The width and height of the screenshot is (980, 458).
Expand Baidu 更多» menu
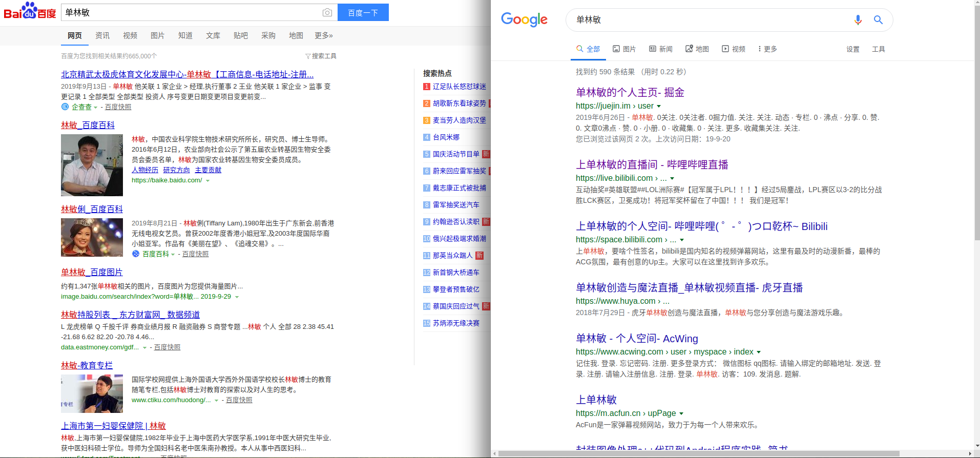[x=324, y=35]
